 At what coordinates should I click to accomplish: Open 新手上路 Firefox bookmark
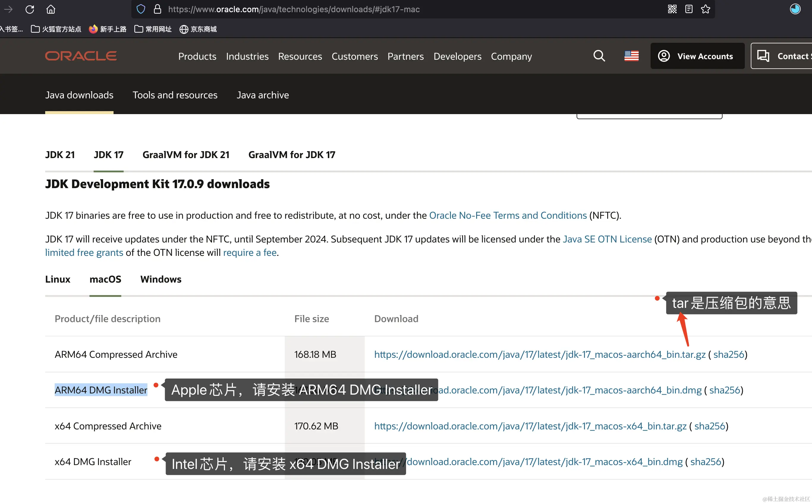108,29
